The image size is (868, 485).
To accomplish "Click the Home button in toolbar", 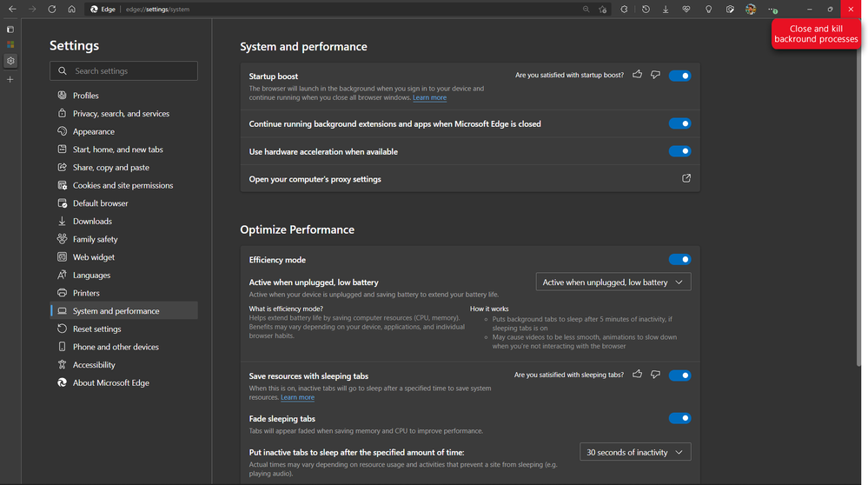I will pyautogui.click(x=71, y=9).
